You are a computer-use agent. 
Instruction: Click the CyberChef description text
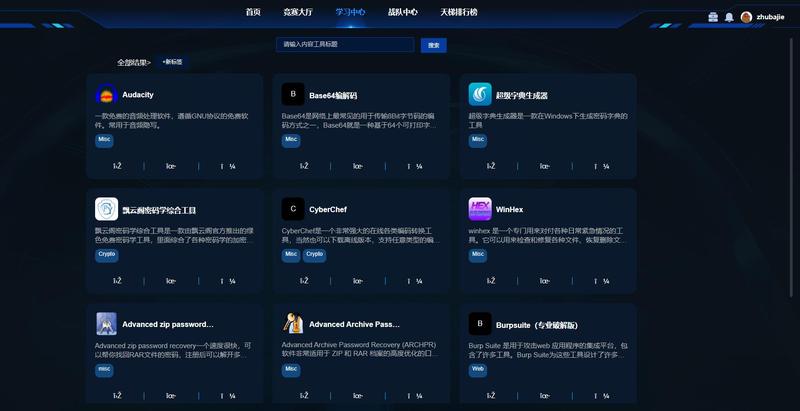pos(361,235)
